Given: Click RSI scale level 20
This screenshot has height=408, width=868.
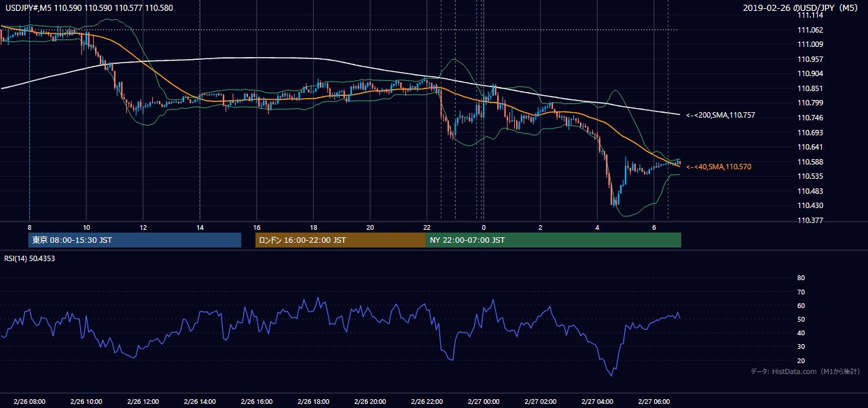Looking at the screenshot, I should [801, 360].
